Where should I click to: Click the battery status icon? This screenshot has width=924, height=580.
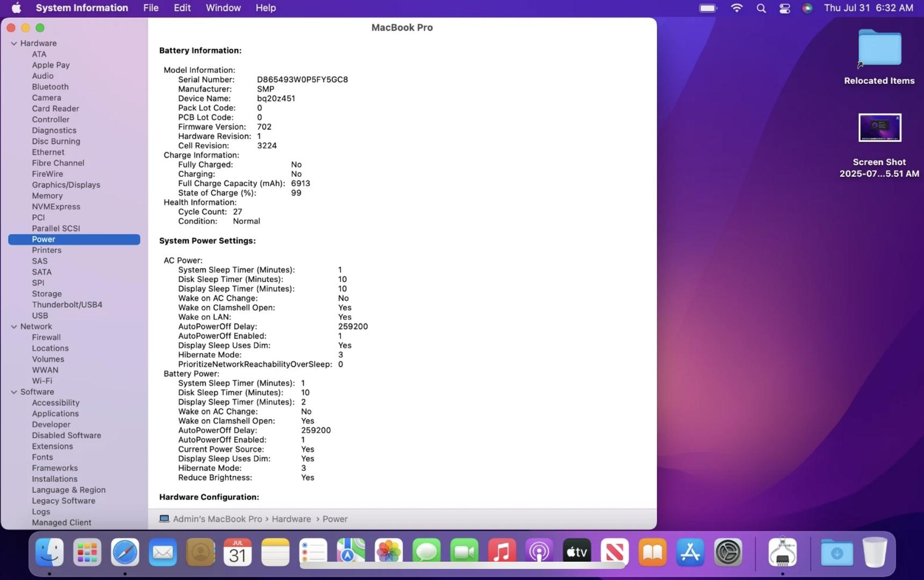(x=708, y=8)
